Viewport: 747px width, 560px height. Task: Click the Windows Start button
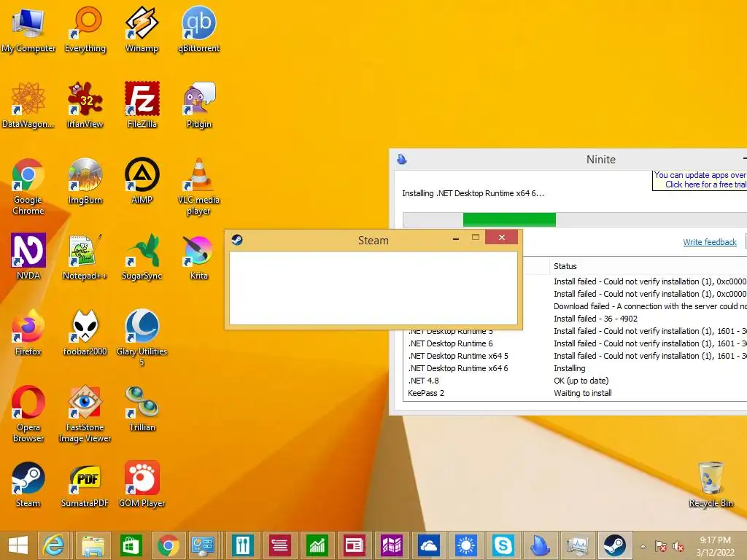coord(18,545)
